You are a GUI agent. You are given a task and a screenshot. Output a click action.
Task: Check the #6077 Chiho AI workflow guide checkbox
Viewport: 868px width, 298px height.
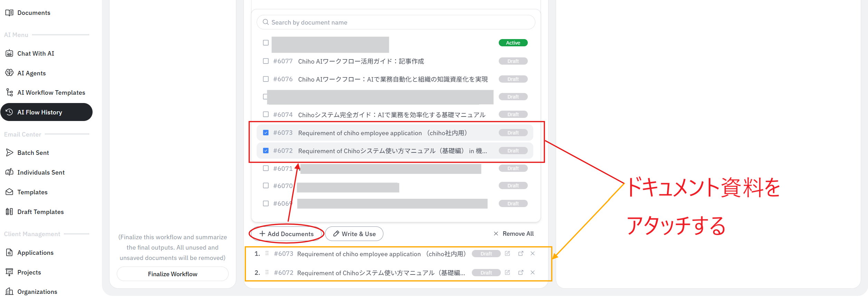tap(266, 61)
